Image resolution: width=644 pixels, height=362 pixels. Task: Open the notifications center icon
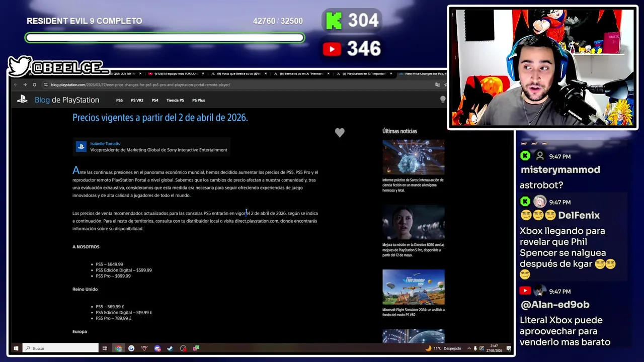509,348
